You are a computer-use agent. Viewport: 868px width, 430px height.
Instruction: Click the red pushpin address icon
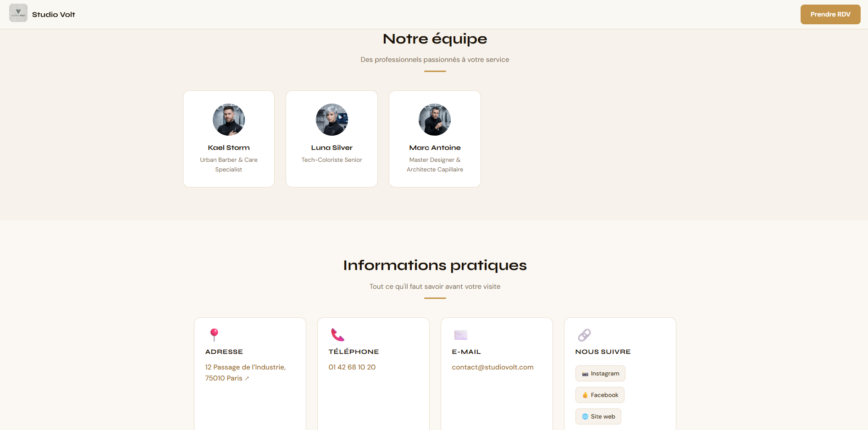click(214, 335)
